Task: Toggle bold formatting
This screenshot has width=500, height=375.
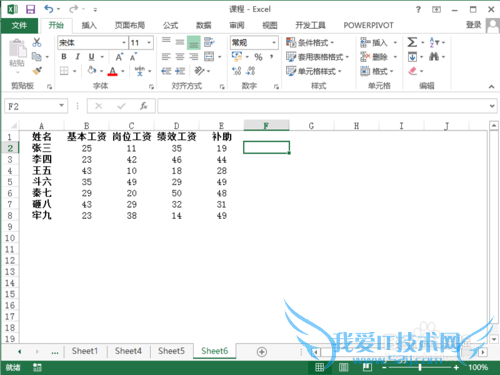Action: tap(64, 57)
